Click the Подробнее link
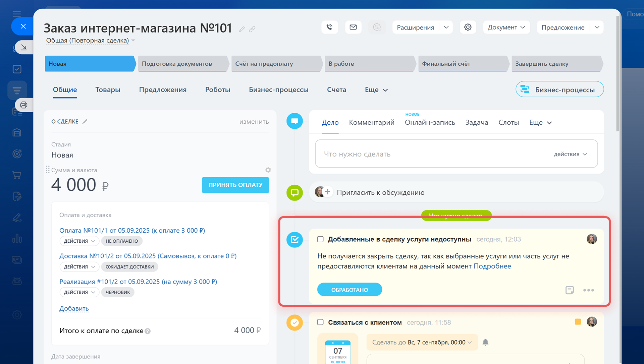The height and width of the screenshot is (364, 644). (492, 266)
